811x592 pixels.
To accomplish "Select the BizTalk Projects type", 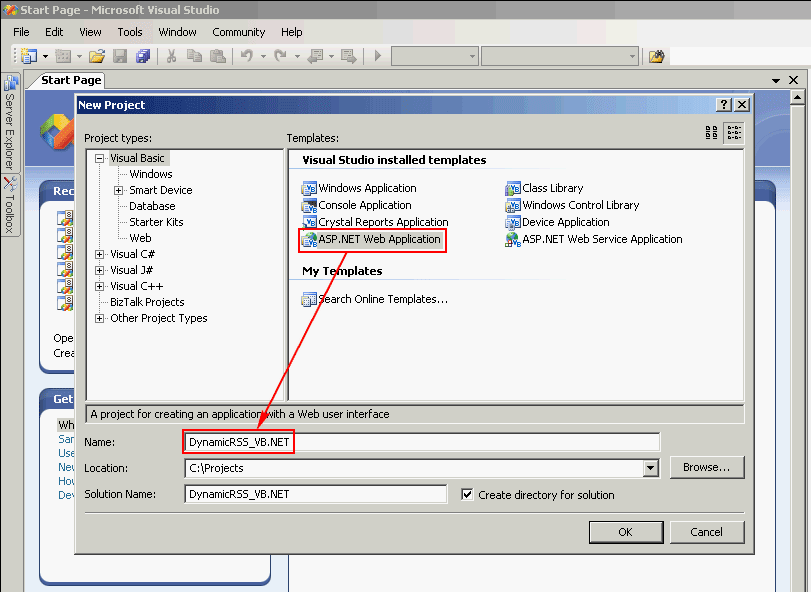I will 147,302.
